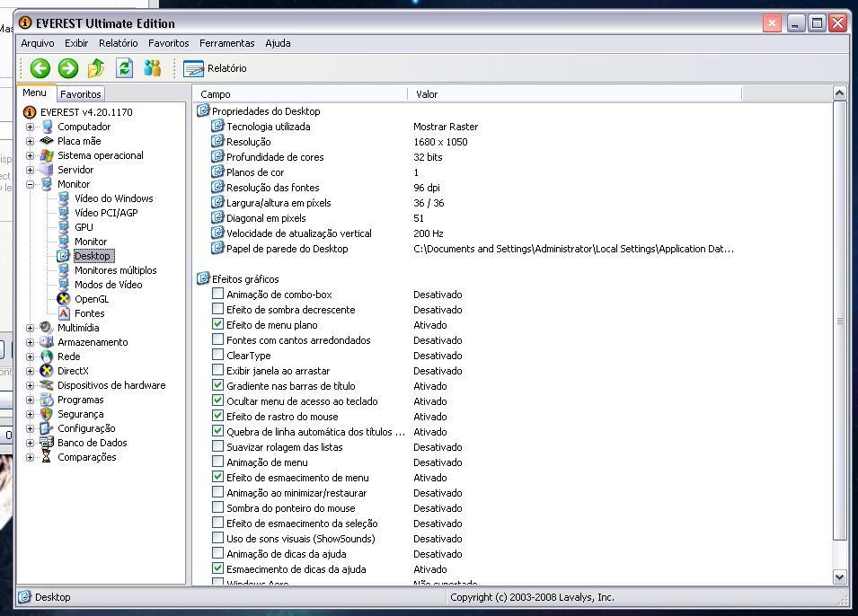Click the Placa mãe motherboard icon
Screen dimensions: 858x616
click(47, 141)
